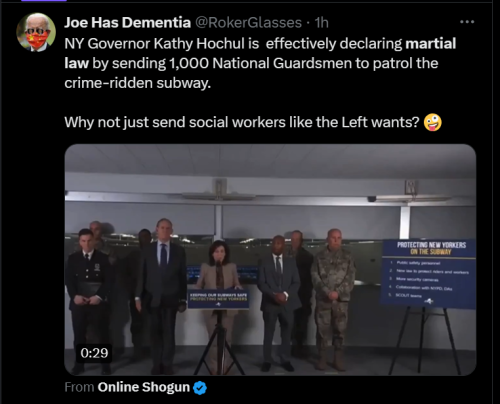This screenshot has height=404, width=500.
Task: Click the podium sign in the video
Action: (x=218, y=298)
